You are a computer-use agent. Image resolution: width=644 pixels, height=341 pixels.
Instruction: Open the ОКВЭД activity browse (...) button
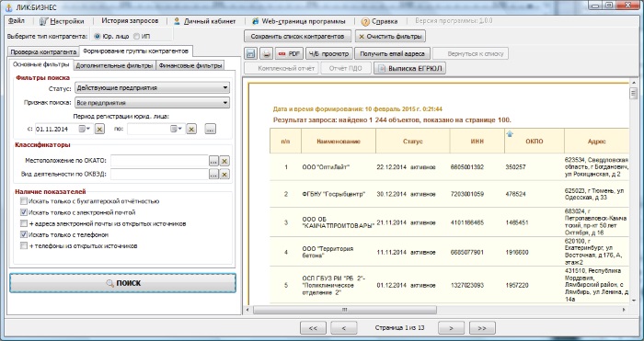click(213, 175)
